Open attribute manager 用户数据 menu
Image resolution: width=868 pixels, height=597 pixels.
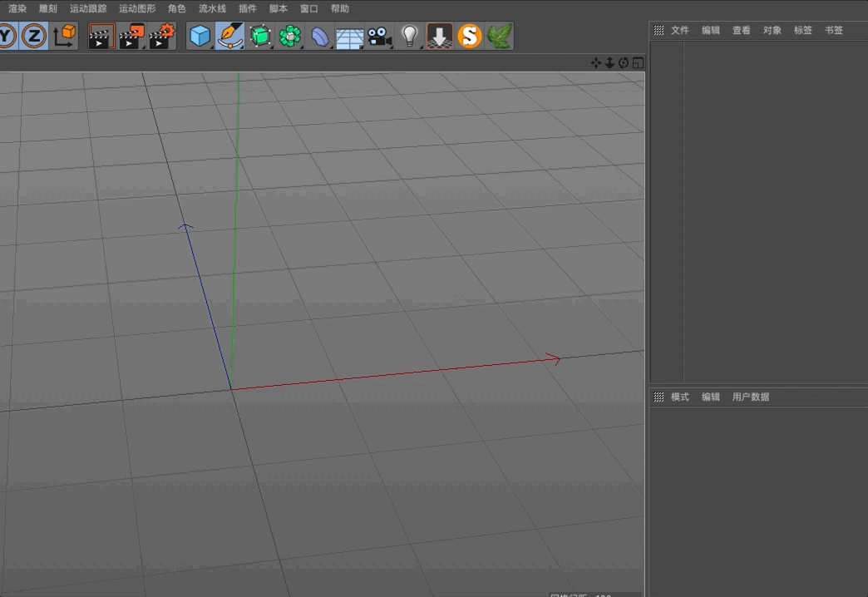tap(751, 397)
